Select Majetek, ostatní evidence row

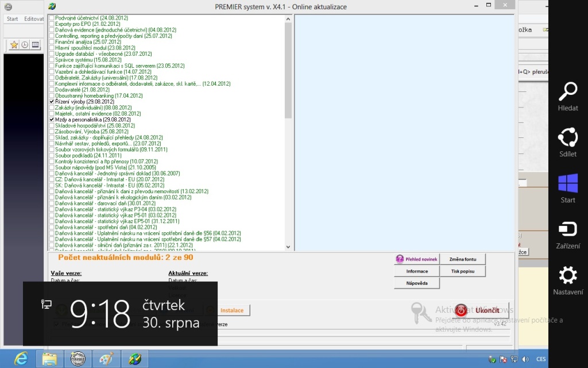[x=98, y=114]
